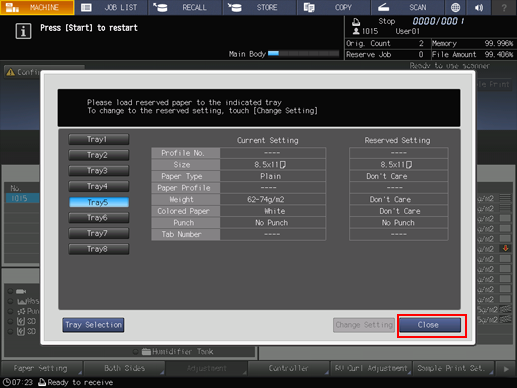This screenshot has width=517, height=388.
Task: Open the Both Sides adjustment
Action: (x=124, y=368)
